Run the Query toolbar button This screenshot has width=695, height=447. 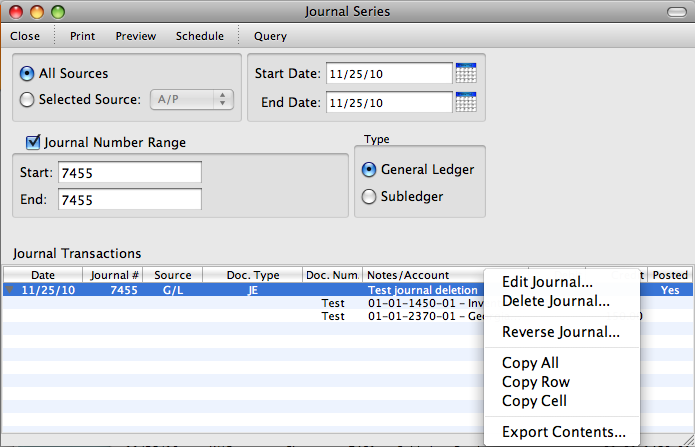click(x=270, y=36)
